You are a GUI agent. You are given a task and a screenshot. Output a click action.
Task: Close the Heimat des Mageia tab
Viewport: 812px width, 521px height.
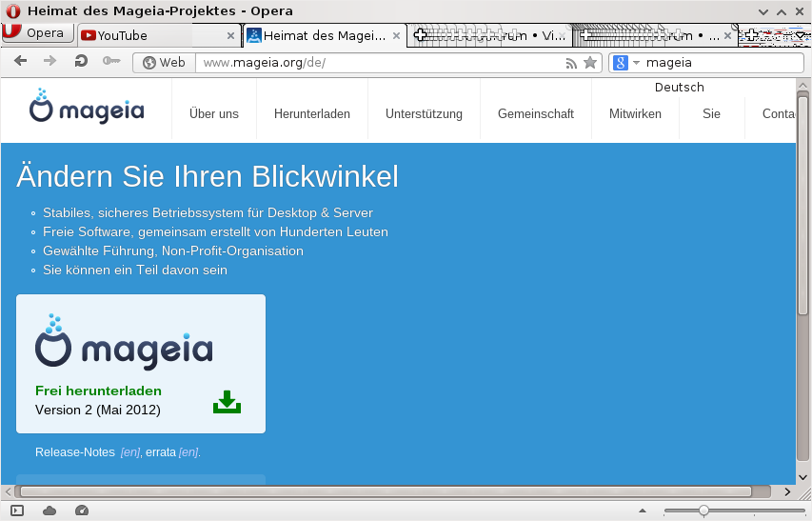[x=396, y=36]
